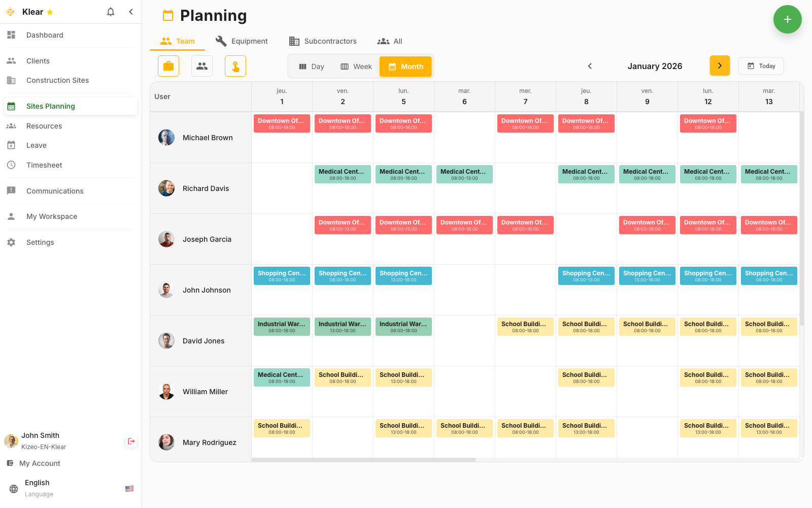Open Michael Brown's Downtown shift on January 1
This screenshot has height=508, width=812.
282,123
